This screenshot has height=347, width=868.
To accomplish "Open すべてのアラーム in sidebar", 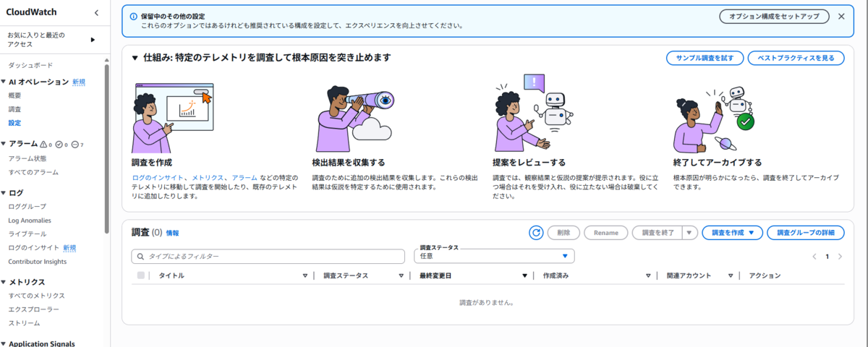I will click(x=33, y=172).
